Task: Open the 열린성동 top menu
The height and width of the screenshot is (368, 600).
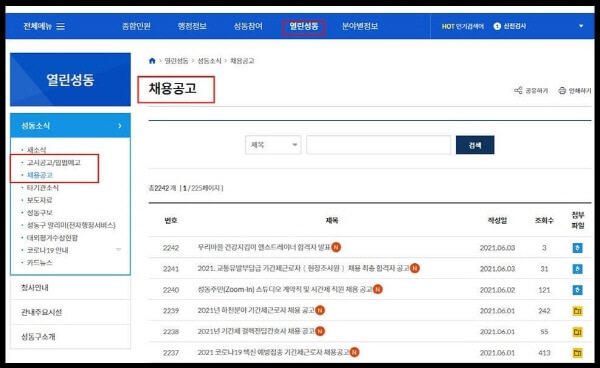Action: coord(304,26)
